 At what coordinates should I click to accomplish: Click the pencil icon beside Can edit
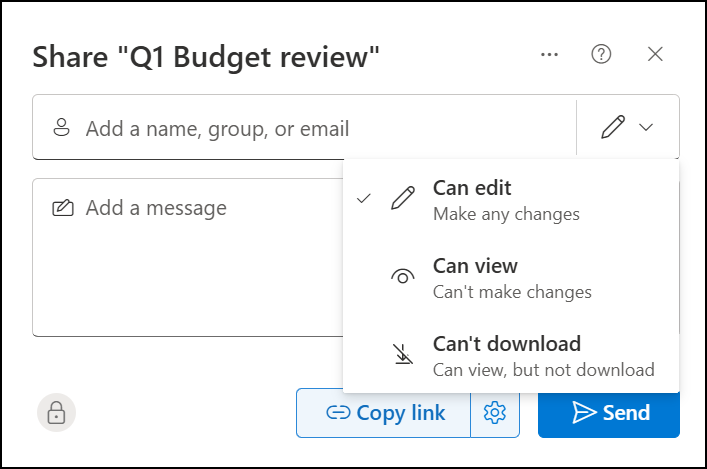click(x=402, y=199)
